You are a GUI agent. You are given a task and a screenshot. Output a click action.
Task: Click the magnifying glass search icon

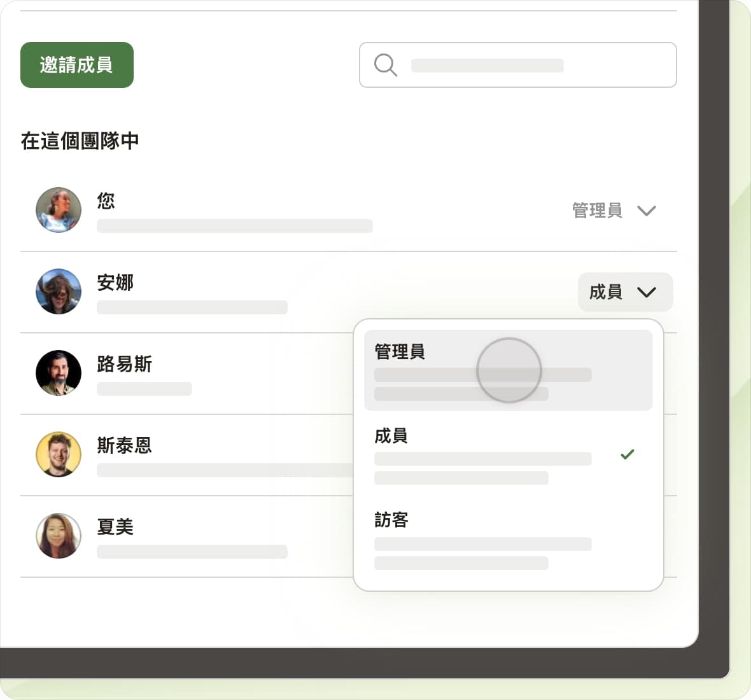point(385,65)
